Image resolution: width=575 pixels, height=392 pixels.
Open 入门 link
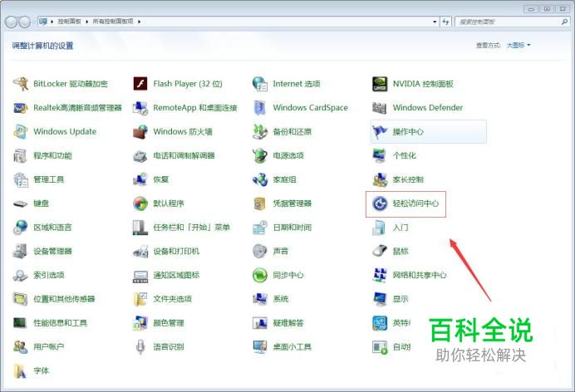pyautogui.click(x=401, y=228)
